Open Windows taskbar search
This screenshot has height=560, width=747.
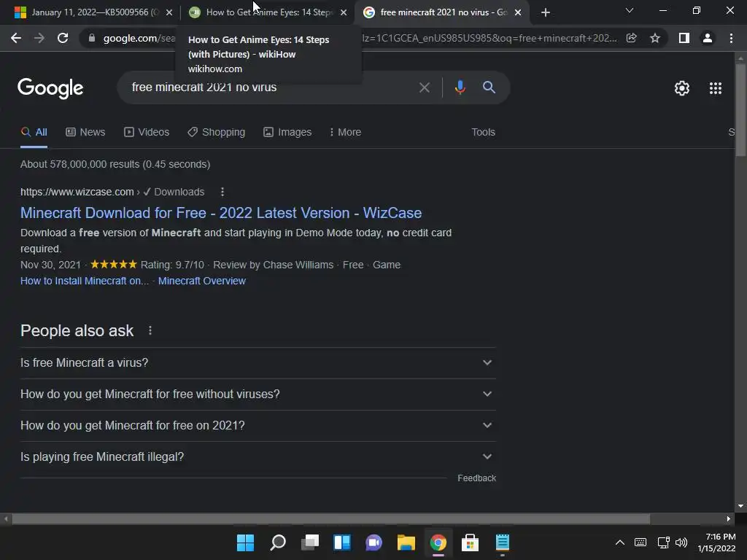tap(278, 542)
